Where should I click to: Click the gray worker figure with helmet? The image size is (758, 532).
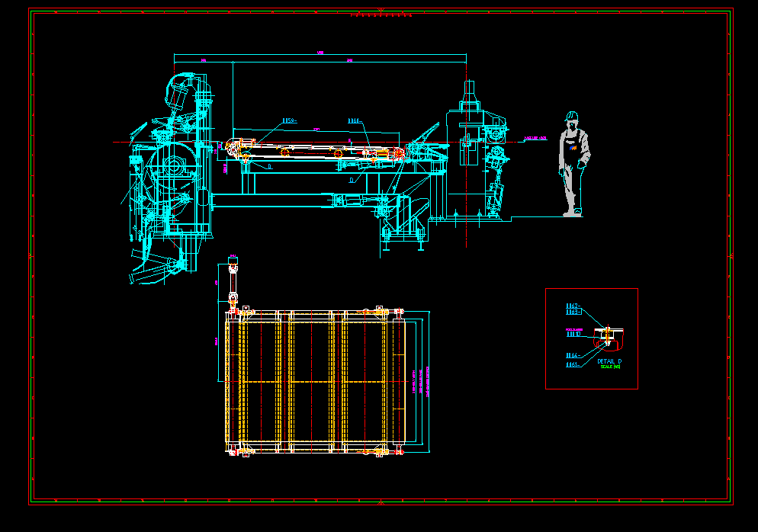[574, 164]
